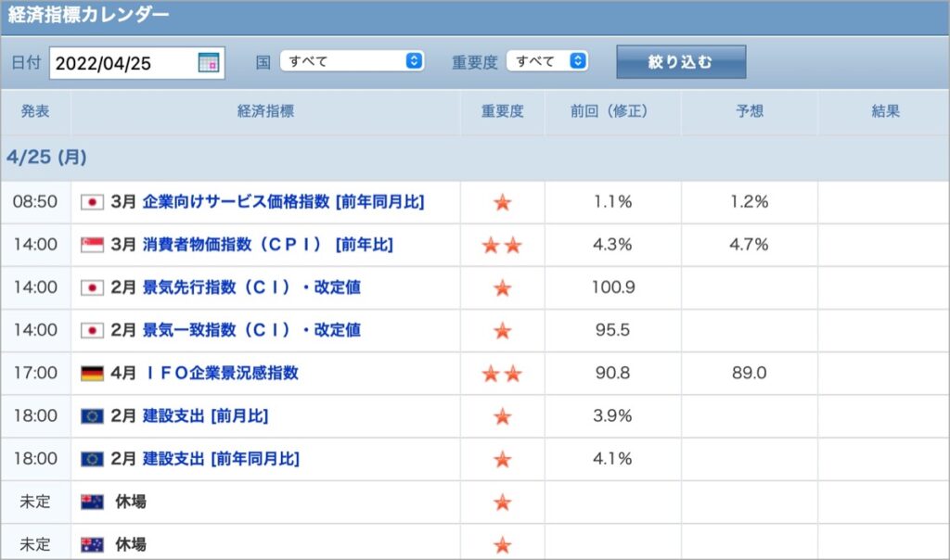950x560 pixels.
Task: Click Japan flag in 景気先行指数 row
Action: pyautogui.click(x=92, y=287)
